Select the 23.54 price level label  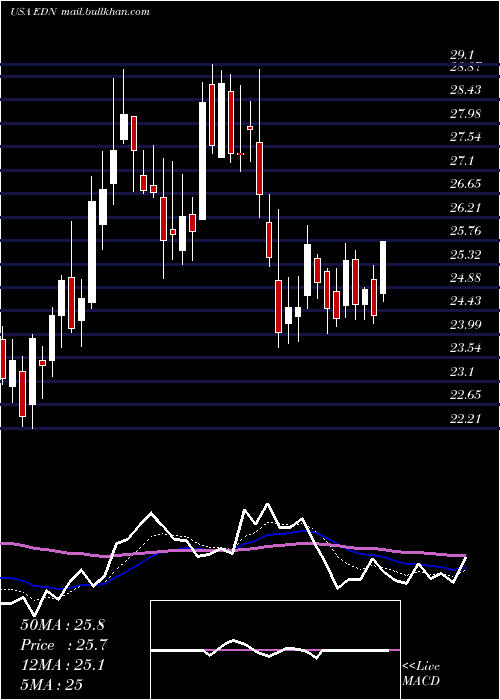click(466, 348)
